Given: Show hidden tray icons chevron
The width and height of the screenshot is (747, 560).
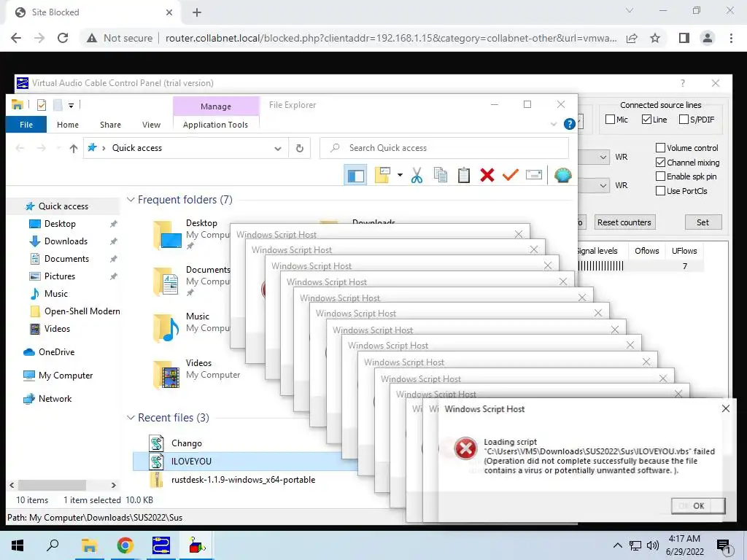Looking at the screenshot, I should 617,545.
